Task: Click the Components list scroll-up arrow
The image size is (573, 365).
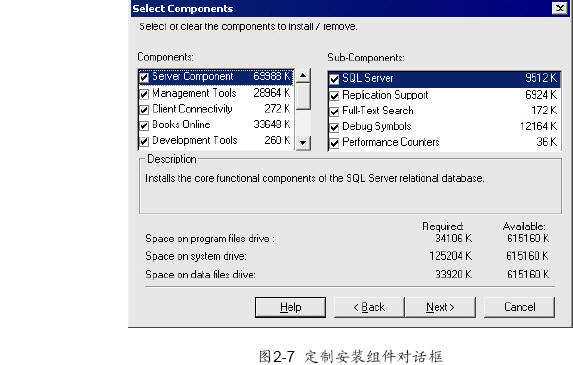Action: click(303, 76)
